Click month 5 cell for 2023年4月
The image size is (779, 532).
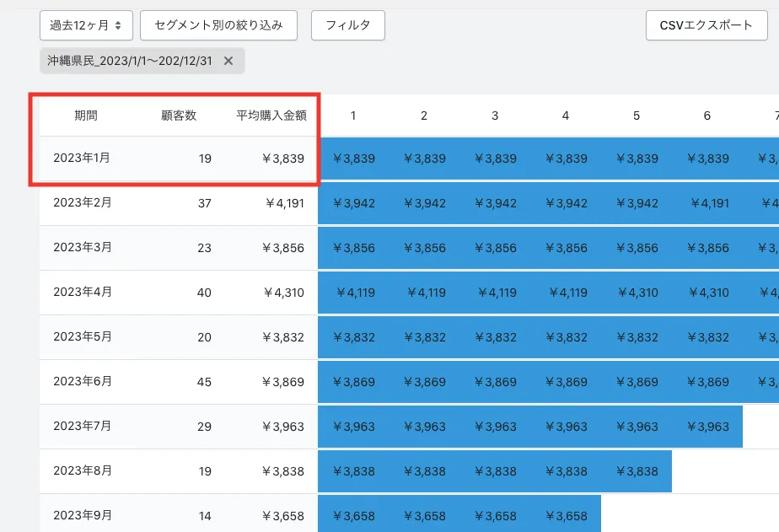tap(637, 293)
